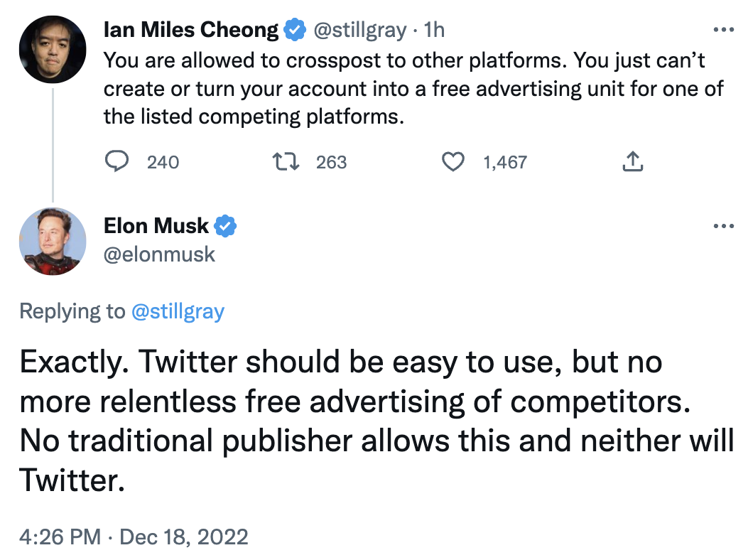Click the Elon Musk display name
Viewport: 753px width, 560px height.
click(156, 226)
